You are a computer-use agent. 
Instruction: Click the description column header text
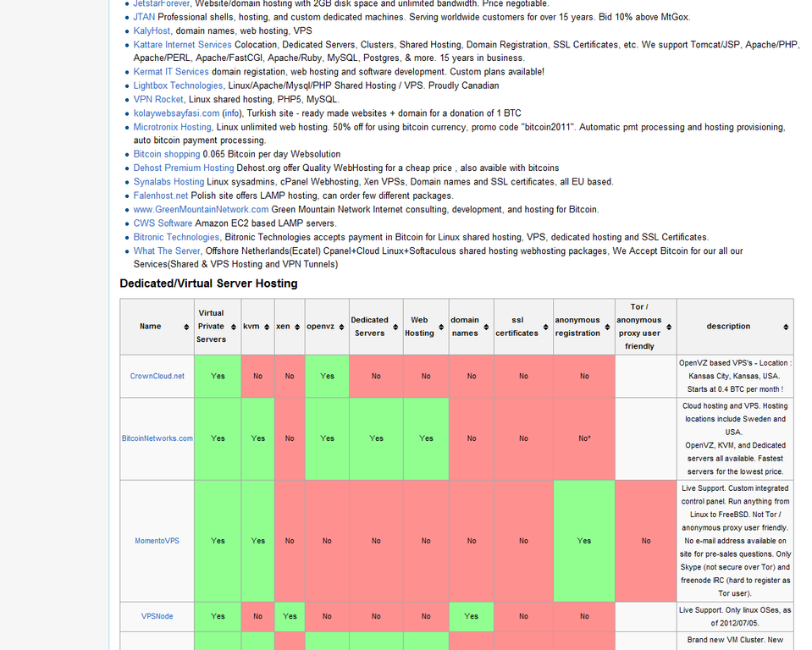[728, 327]
